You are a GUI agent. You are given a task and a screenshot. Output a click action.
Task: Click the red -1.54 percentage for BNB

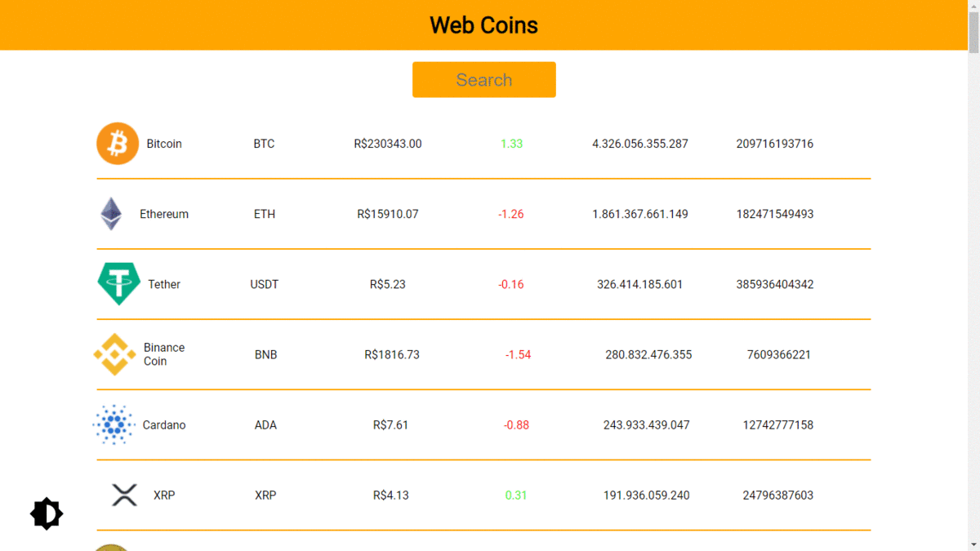[517, 354]
